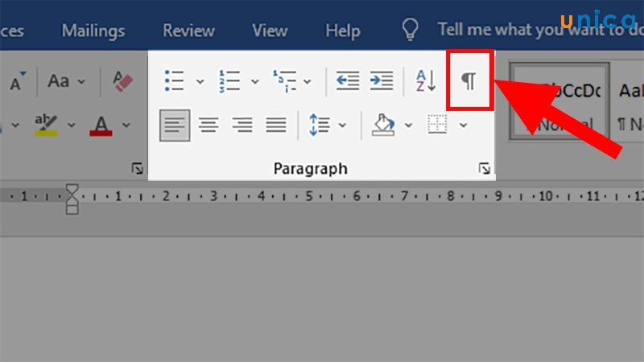Screen dimensions: 644x362
Task: Increase the paragraph indent
Action: click(x=382, y=81)
